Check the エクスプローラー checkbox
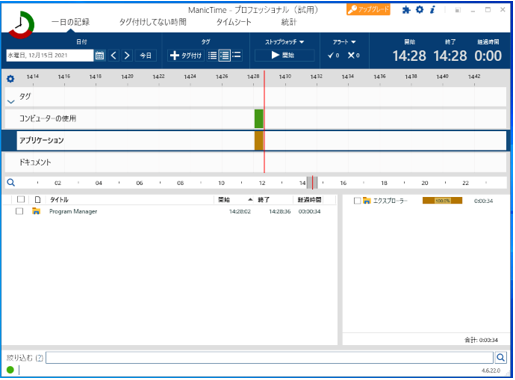This screenshot has width=515, height=380. click(x=357, y=201)
